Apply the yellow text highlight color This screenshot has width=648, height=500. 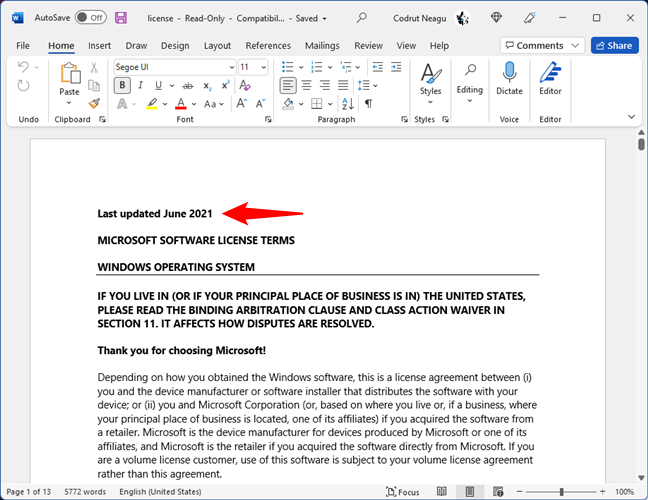click(152, 103)
